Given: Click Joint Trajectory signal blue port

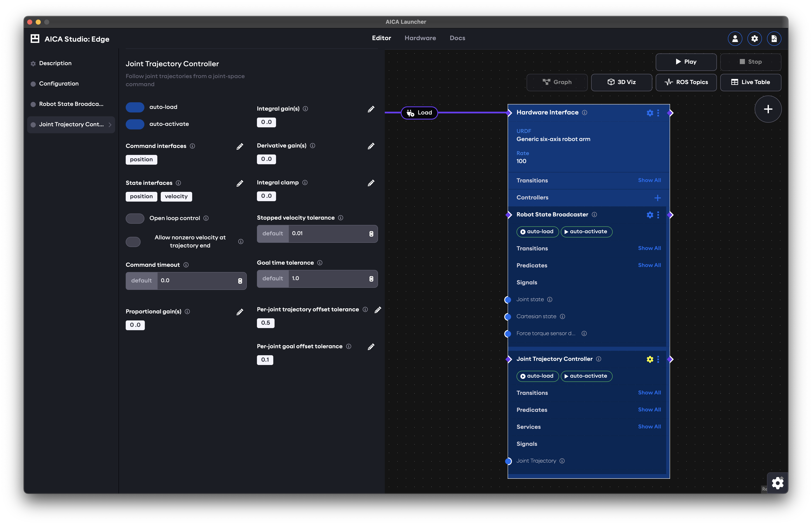Looking at the screenshot, I should click(x=508, y=461).
